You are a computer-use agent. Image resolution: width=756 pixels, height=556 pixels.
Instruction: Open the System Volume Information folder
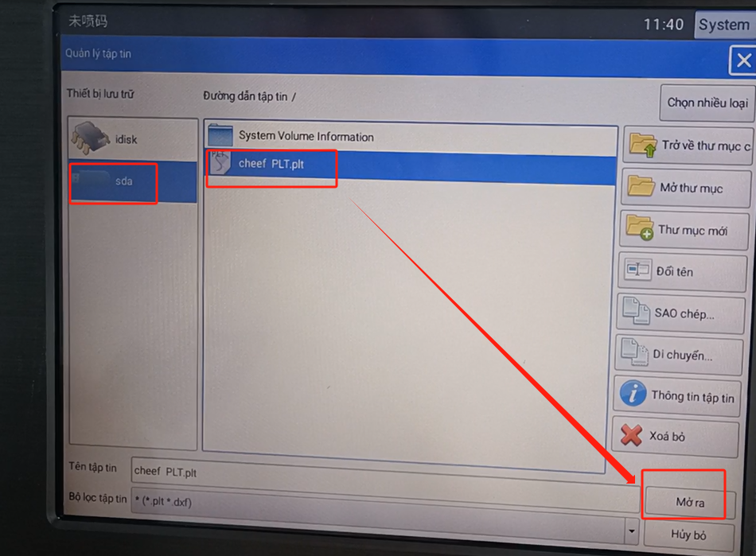pos(306,137)
